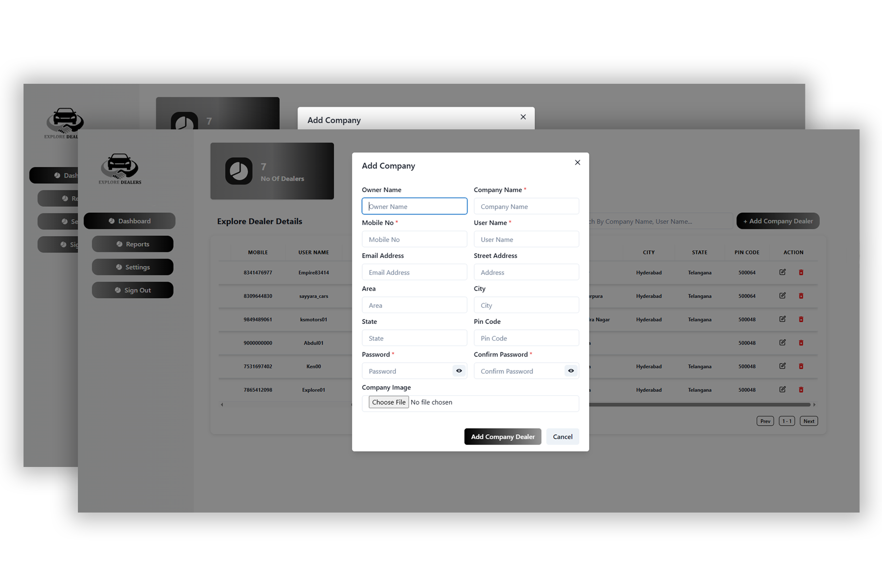
Task: Click the No Of Dealers chart icon
Action: click(x=239, y=171)
